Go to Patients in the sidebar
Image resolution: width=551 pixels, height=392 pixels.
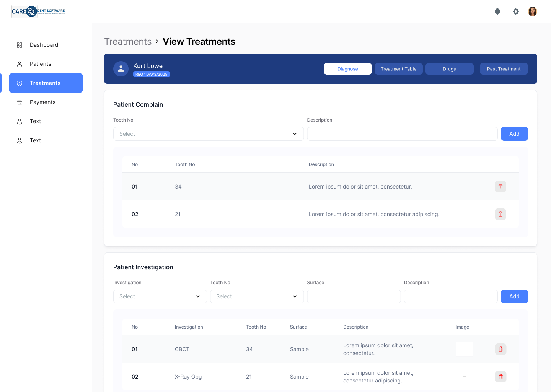[41, 64]
